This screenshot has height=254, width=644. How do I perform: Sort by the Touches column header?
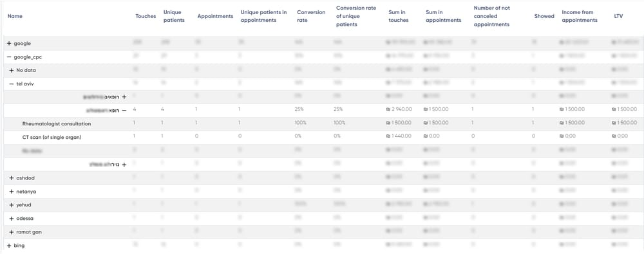pyautogui.click(x=146, y=17)
